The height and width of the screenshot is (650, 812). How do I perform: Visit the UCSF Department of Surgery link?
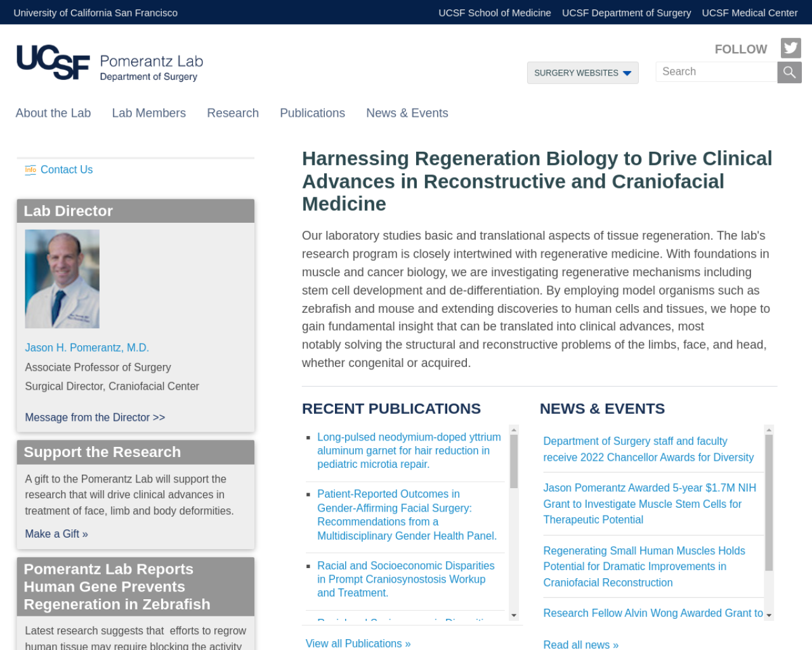[x=627, y=13]
